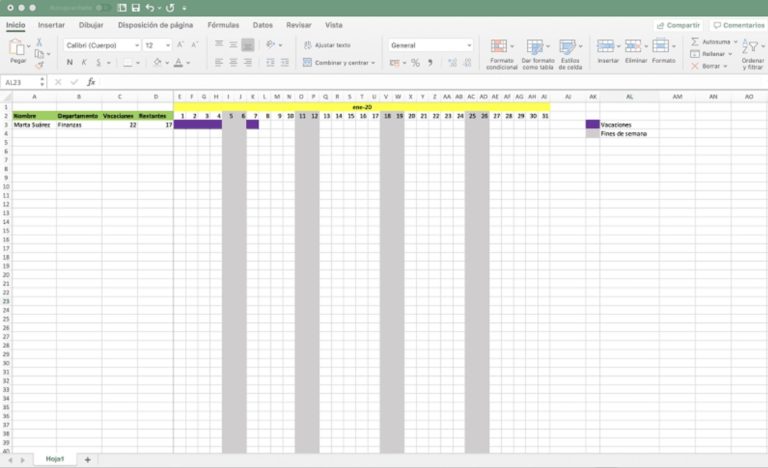Click the Comentarios button

coord(738,24)
